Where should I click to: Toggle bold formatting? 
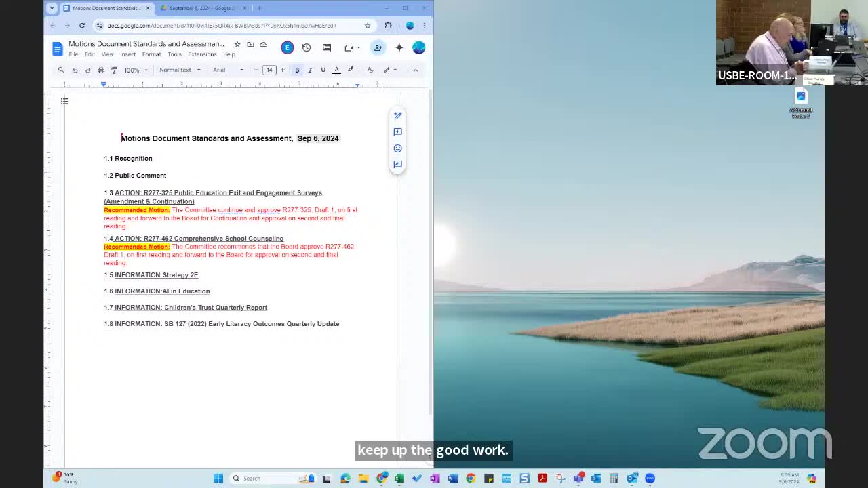coord(297,70)
